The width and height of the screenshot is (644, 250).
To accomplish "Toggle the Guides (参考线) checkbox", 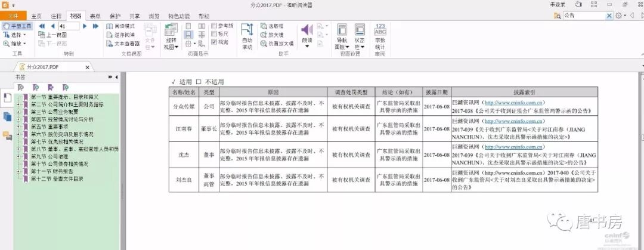I will point(214,26).
